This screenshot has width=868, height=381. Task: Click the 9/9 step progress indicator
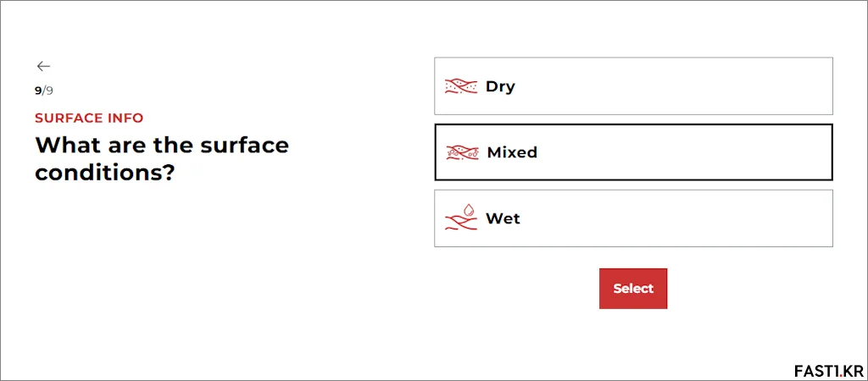(44, 91)
